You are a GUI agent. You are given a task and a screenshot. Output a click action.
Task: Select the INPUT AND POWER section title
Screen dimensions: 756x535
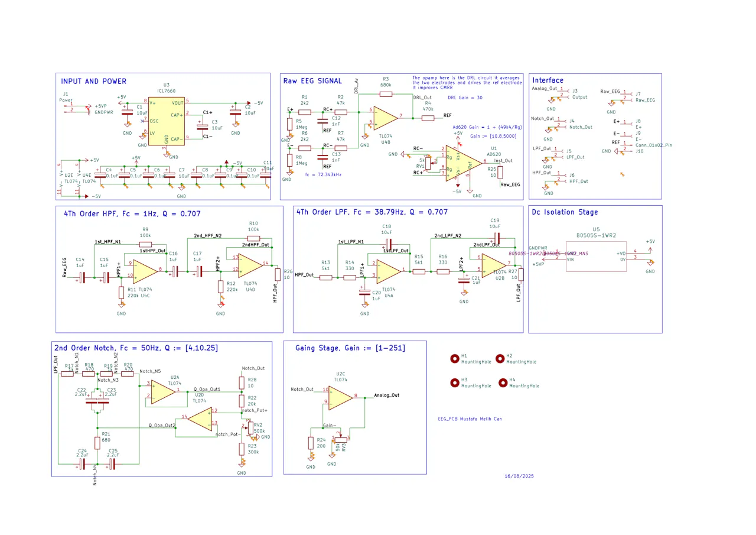click(x=94, y=82)
